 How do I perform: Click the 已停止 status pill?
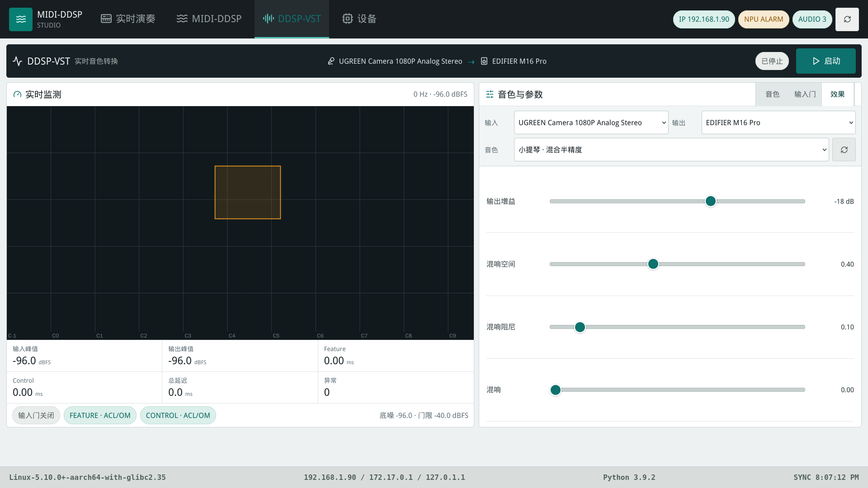point(772,61)
